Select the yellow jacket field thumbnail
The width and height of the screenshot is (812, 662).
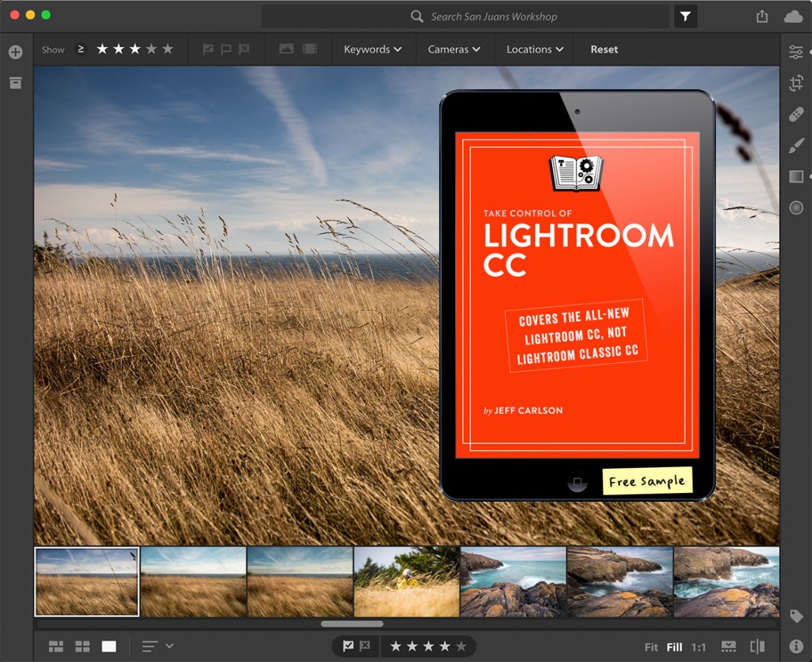click(407, 582)
